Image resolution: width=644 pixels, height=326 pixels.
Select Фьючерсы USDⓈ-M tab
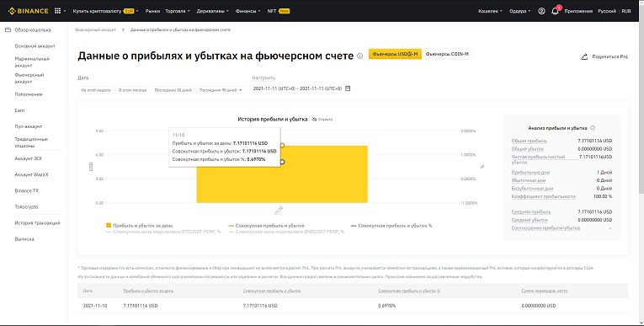[x=395, y=54]
